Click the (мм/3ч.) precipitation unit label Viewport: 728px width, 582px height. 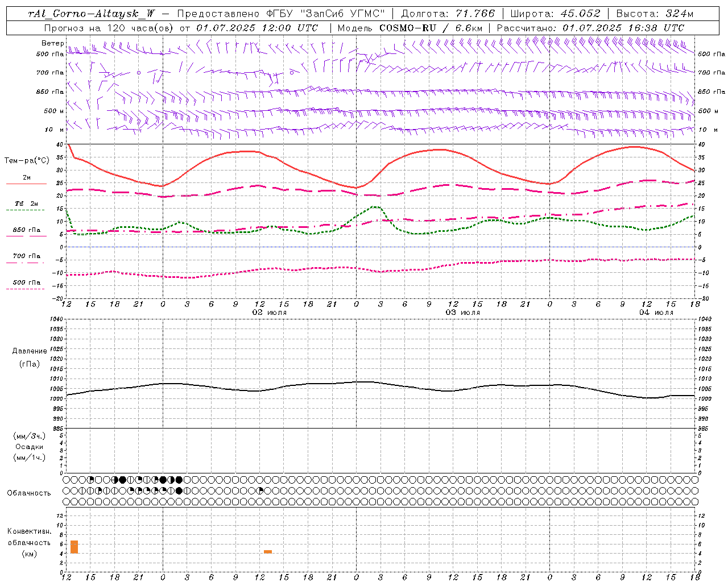coord(30,436)
